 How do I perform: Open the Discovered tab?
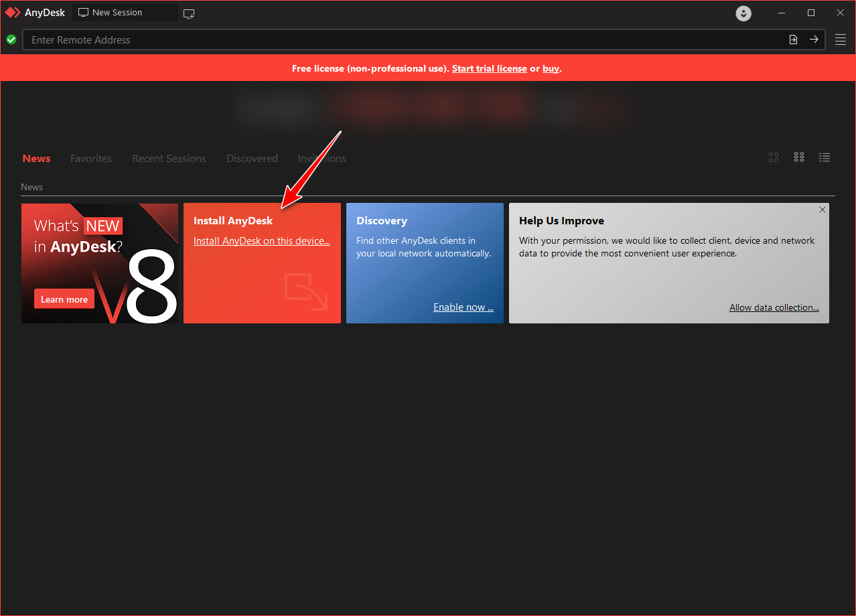(x=252, y=159)
